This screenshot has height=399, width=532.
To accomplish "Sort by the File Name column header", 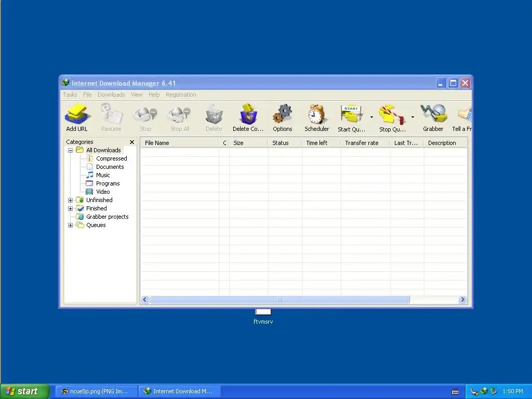I will (179, 143).
